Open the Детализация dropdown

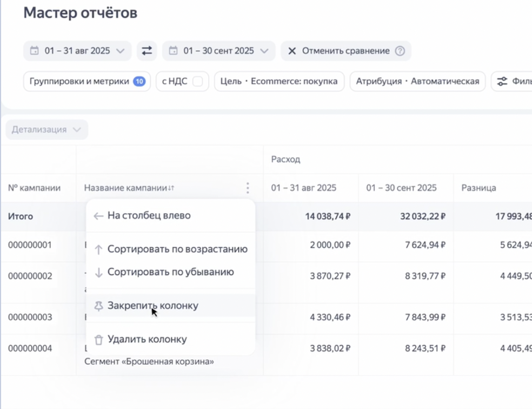[46, 129]
